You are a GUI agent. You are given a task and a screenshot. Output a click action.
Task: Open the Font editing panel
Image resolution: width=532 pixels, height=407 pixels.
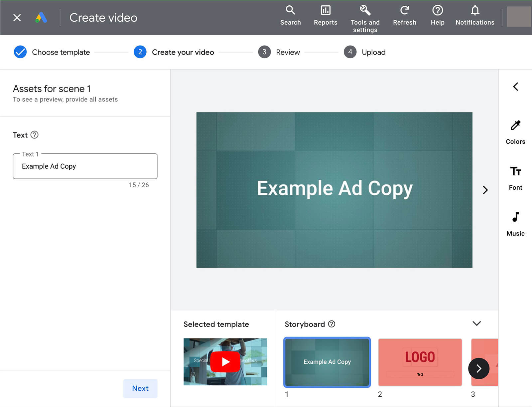point(515,176)
